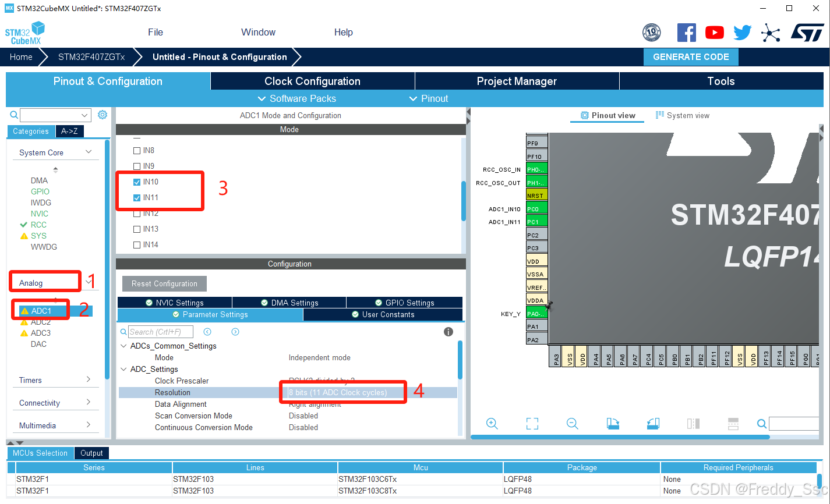Screen dimensions: 830x504
Task: Go to Home breadcrumb
Action: point(21,57)
